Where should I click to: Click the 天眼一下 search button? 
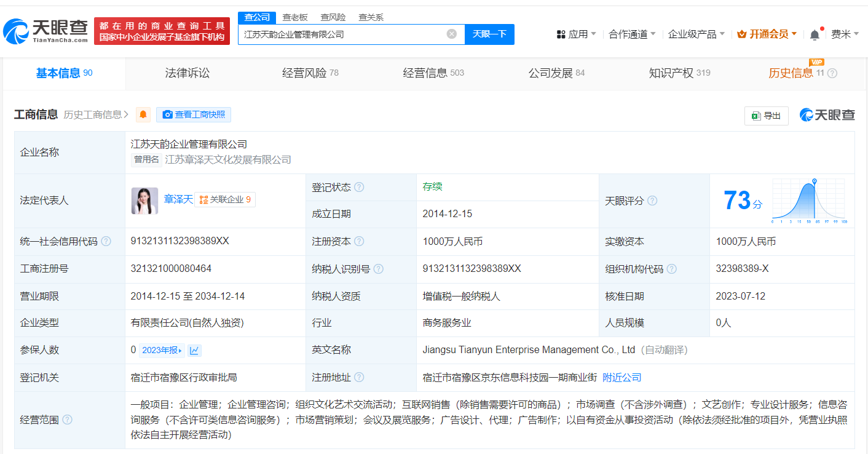tap(489, 34)
